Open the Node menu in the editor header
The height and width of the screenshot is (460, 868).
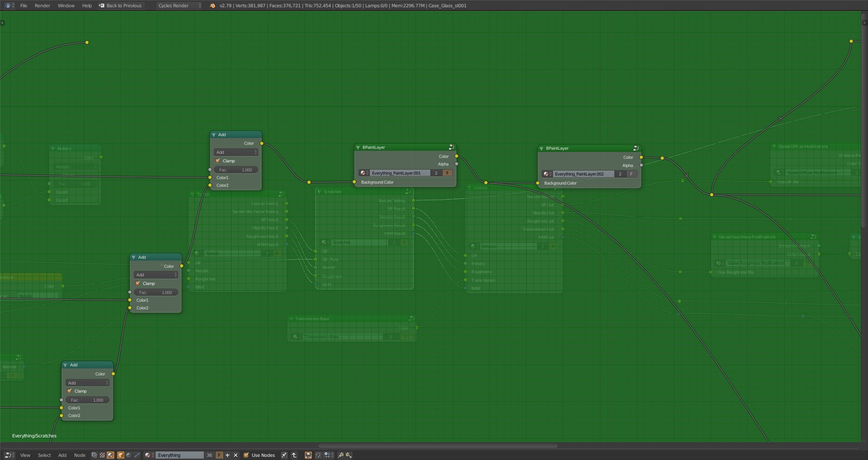click(x=80, y=455)
